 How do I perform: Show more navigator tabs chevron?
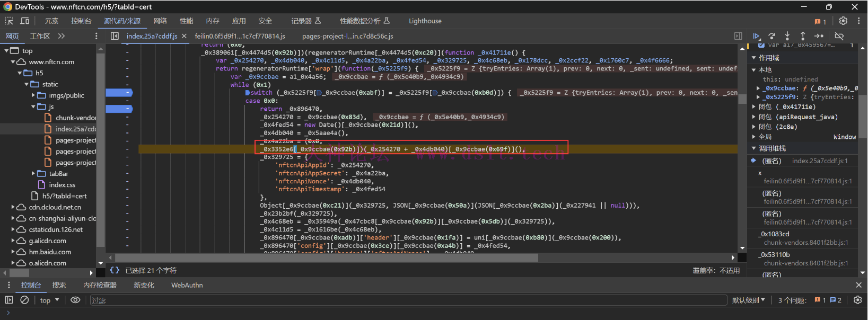(62, 36)
